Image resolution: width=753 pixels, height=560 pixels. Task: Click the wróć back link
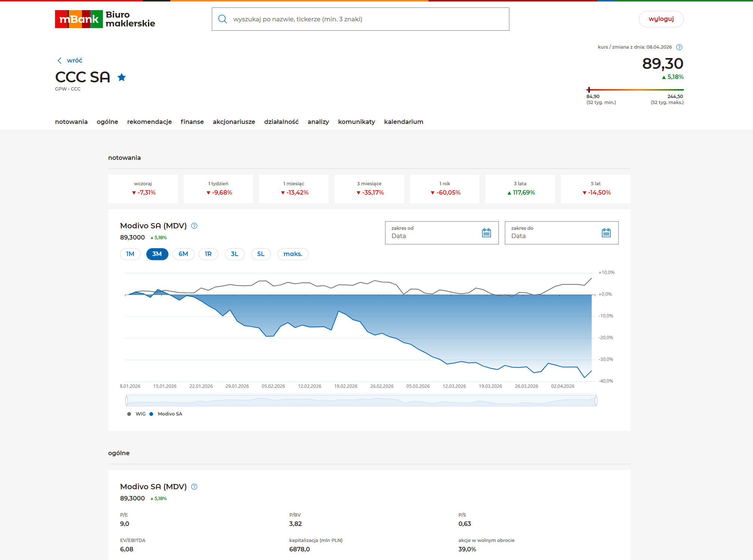point(74,61)
